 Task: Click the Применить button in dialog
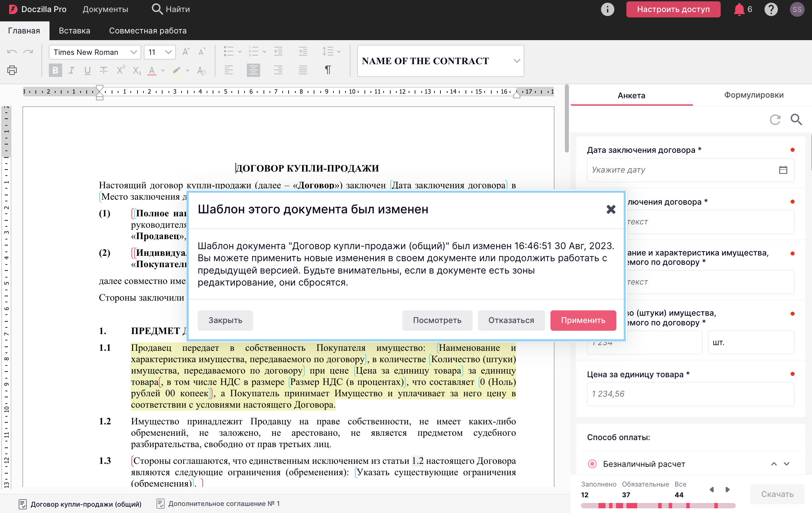click(x=583, y=320)
